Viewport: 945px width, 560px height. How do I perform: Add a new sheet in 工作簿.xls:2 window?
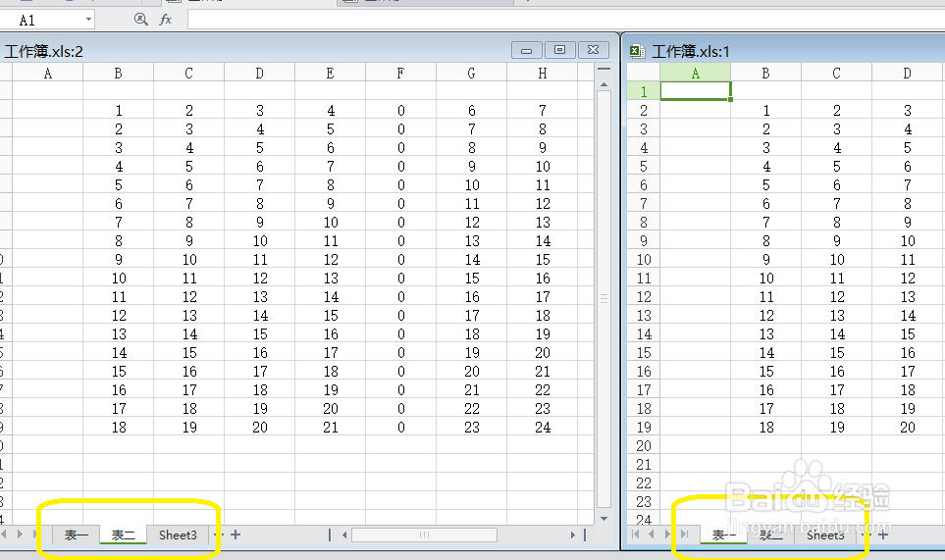pos(236,535)
